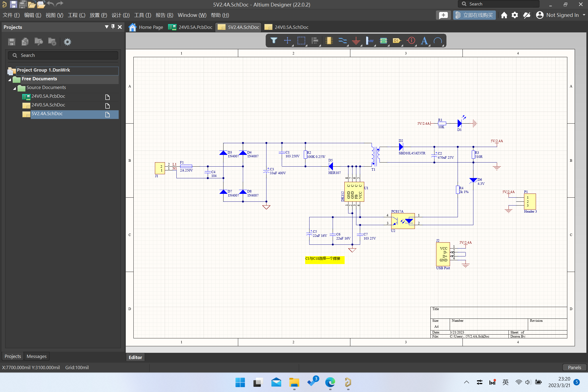588x392 pixels.
Task: Click the Save All icon in title bar
Action: pos(23,4)
